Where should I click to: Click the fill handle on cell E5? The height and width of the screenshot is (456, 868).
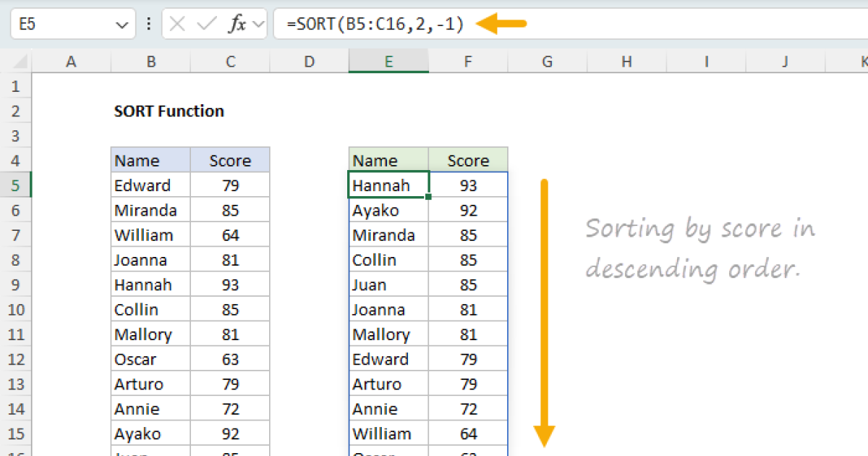[x=428, y=197]
